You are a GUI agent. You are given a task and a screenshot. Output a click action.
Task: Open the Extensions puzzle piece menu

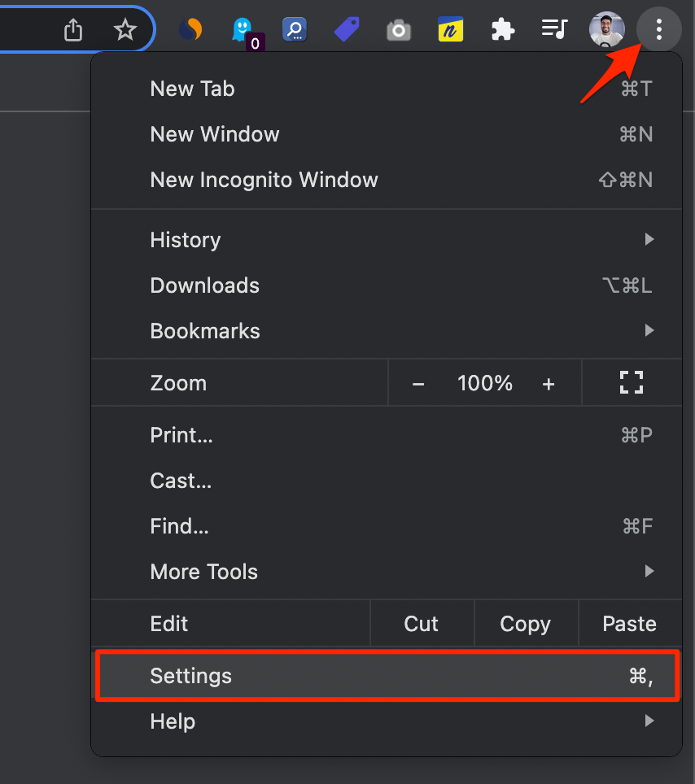(x=502, y=29)
